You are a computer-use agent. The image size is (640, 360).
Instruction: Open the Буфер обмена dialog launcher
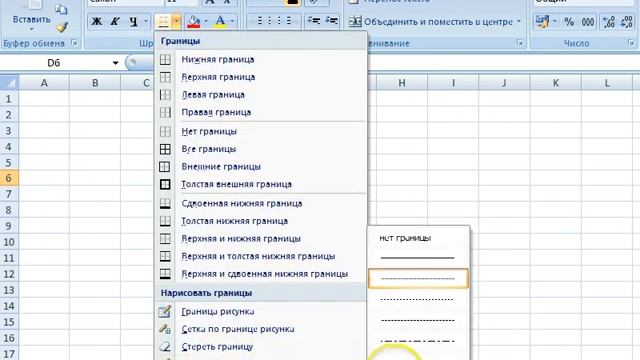click(x=74, y=42)
